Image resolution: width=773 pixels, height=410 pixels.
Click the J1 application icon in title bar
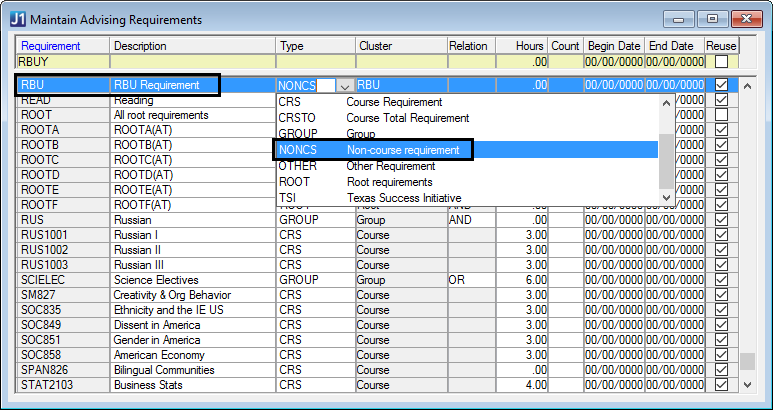18,19
